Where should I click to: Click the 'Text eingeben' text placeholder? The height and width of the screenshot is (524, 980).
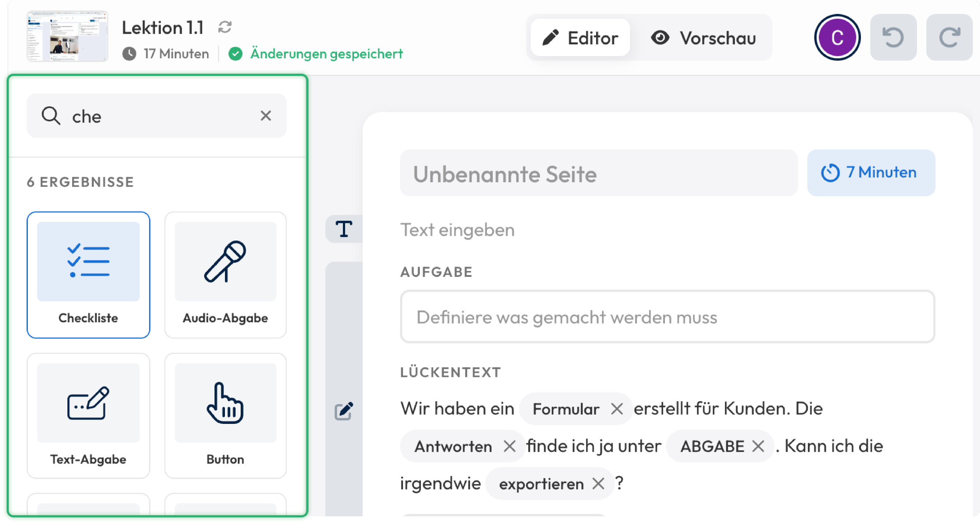[457, 230]
